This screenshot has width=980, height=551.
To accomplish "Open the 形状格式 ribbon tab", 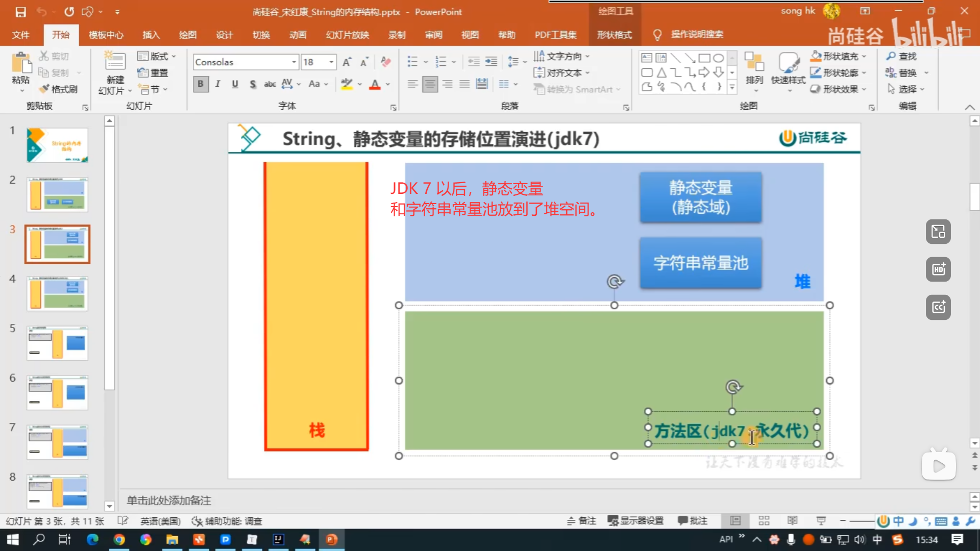I will pos(615,35).
